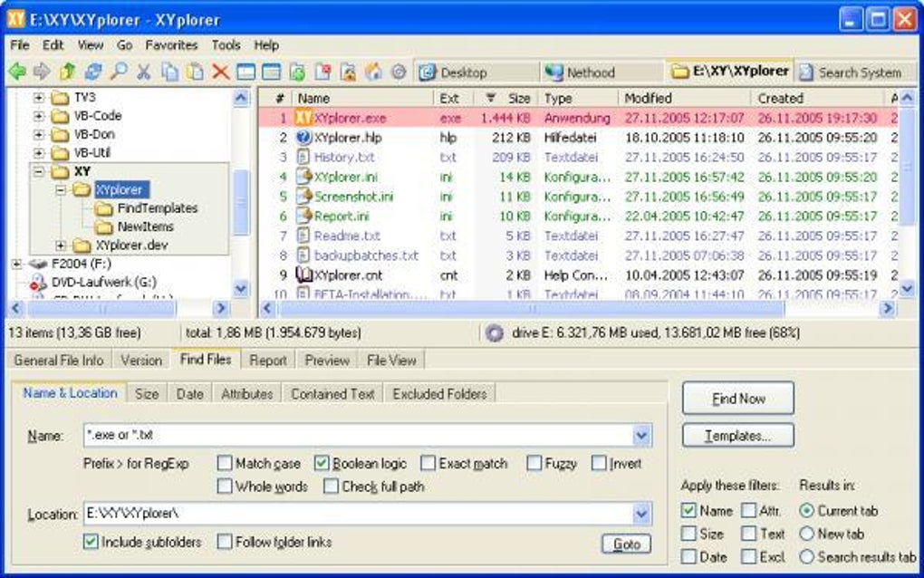Click XYplorer.exe file icon
This screenshot has height=578, width=924.
tap(303, 117)
